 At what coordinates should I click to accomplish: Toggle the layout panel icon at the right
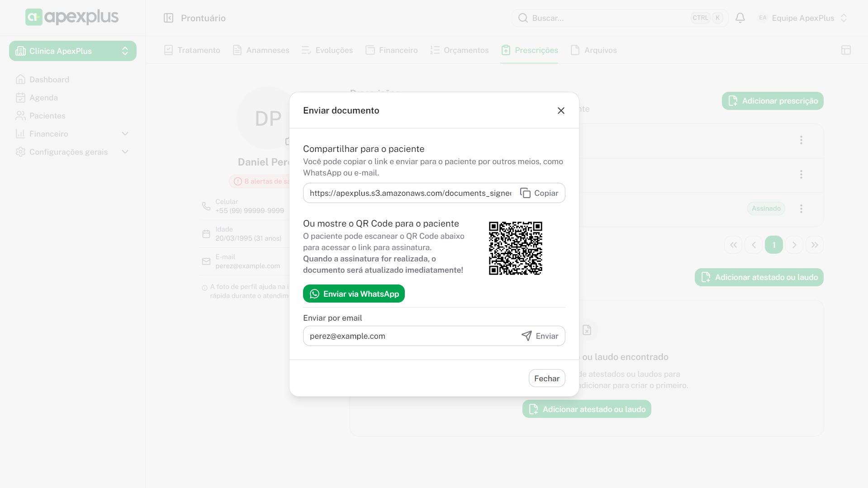click(846, 50)
